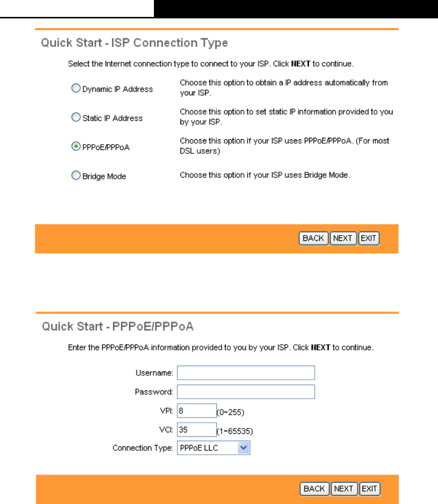
Task: Click NEXT in the PPPoE/PPPoA panel
Action: (x=344, y=489)
